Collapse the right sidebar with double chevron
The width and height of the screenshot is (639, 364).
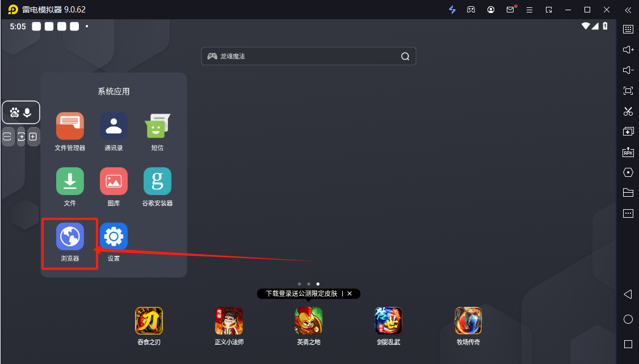[x=628, y=10]
